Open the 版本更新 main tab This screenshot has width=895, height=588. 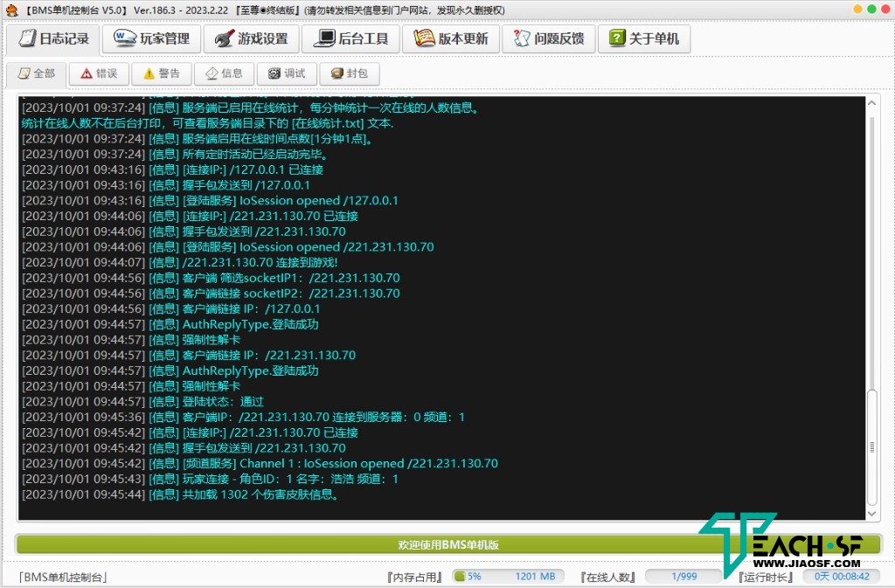click(x=451, y=38)
